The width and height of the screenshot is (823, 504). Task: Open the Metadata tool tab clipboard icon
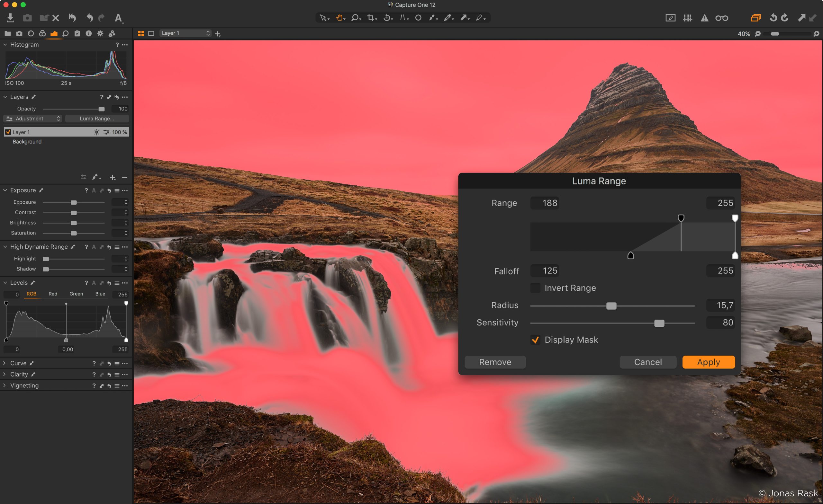tap(77, 33)
